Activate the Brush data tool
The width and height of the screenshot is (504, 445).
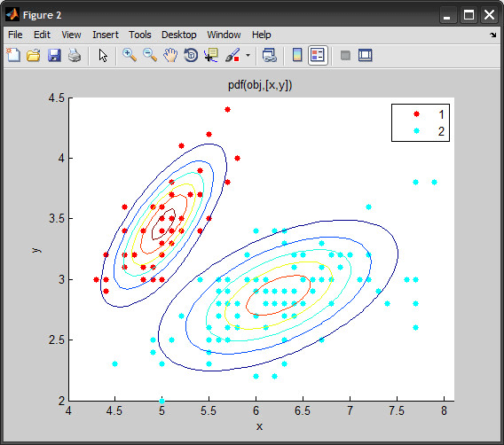232,55
